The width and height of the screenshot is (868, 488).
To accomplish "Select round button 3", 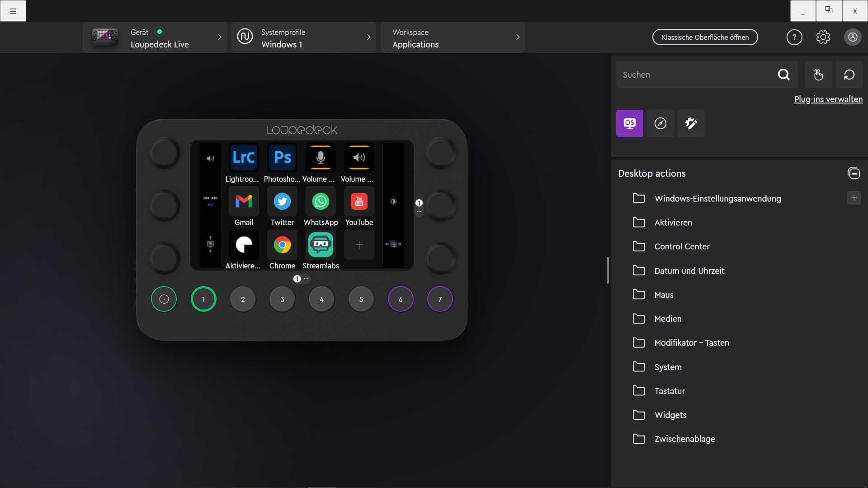I will 282,299.
